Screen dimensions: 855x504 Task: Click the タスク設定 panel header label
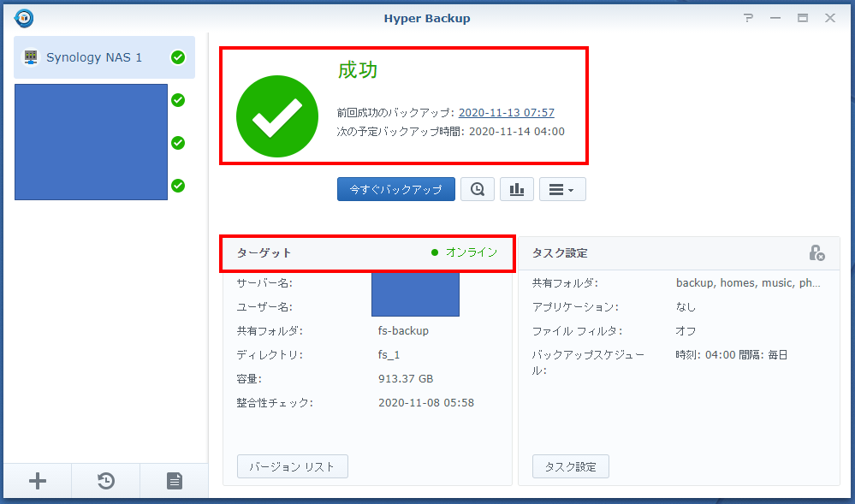[x=560, y=253]
